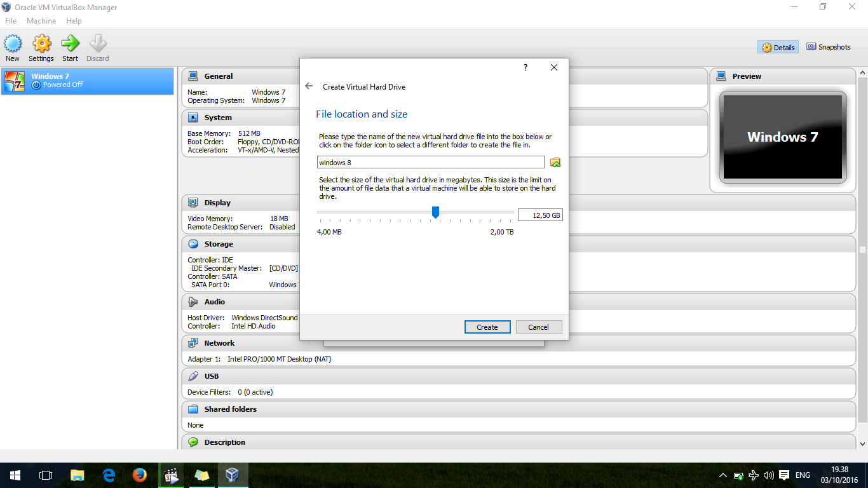Click the General section header icon
Image resolution: width=868 pixels, height=488 pixels.
point(193,76)
